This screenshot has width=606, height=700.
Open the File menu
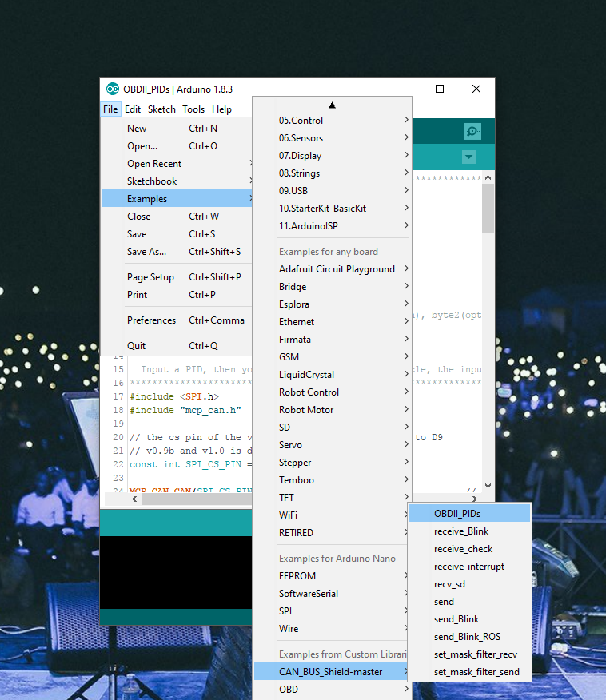110,109
